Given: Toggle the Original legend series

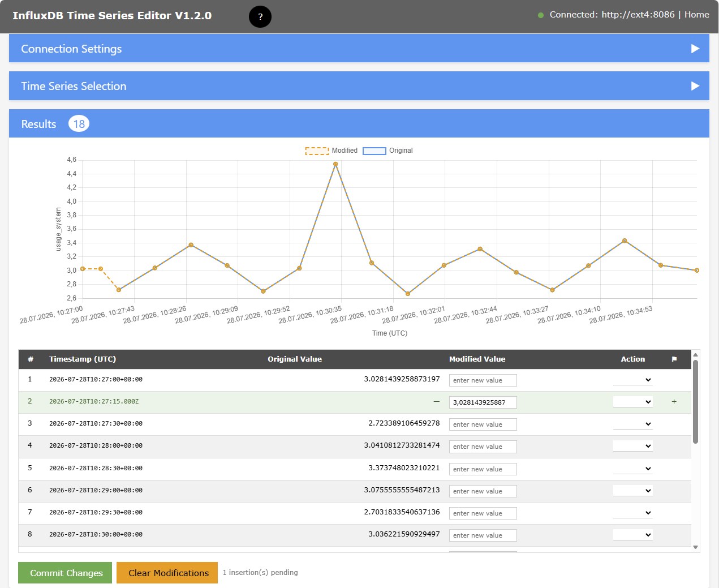Looking at the screenshot, I should [388, 151].
